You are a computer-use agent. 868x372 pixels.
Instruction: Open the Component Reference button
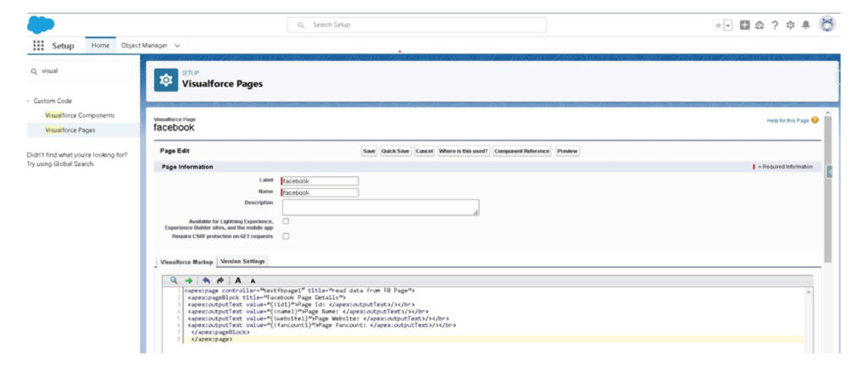point(522,151)
